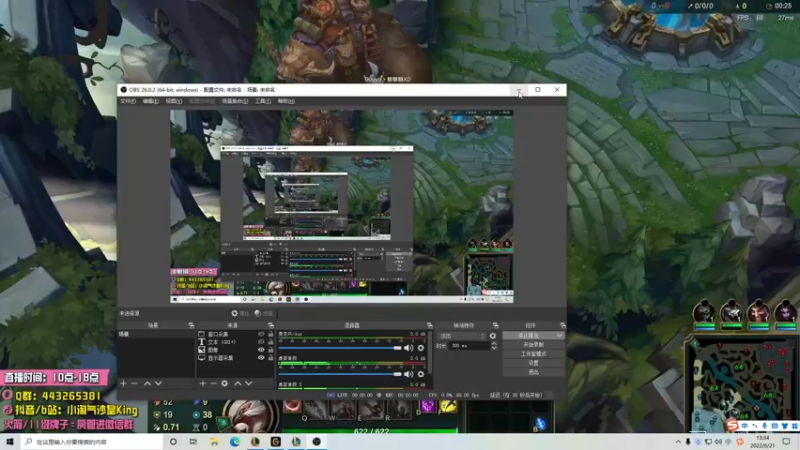Move source down in Sources list
800x450 pixels.
coord(248,383)
